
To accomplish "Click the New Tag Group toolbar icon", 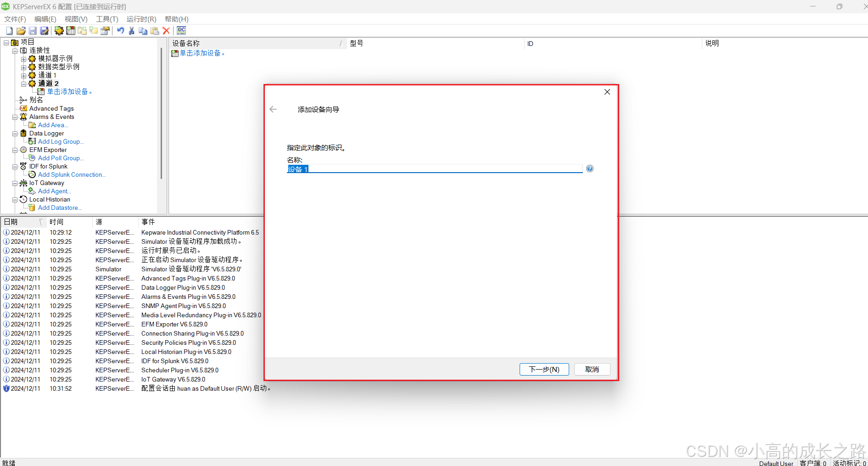I will [x=82, y=31].
